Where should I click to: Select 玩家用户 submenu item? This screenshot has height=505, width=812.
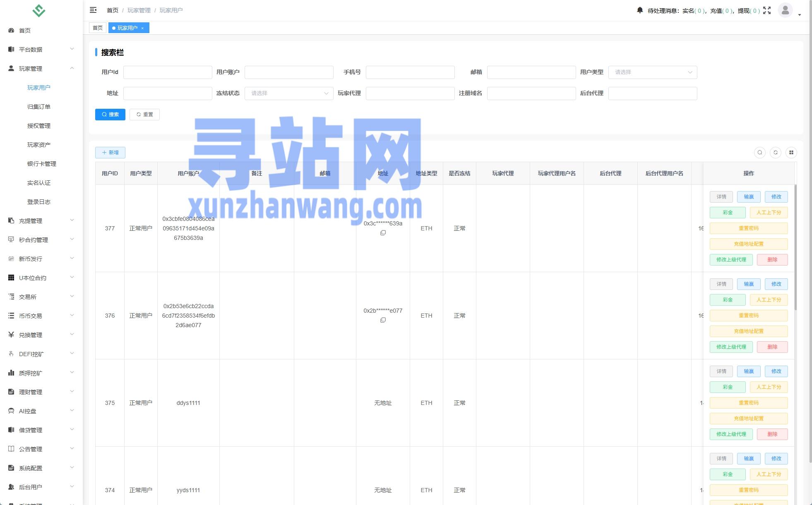coord(41,88)
